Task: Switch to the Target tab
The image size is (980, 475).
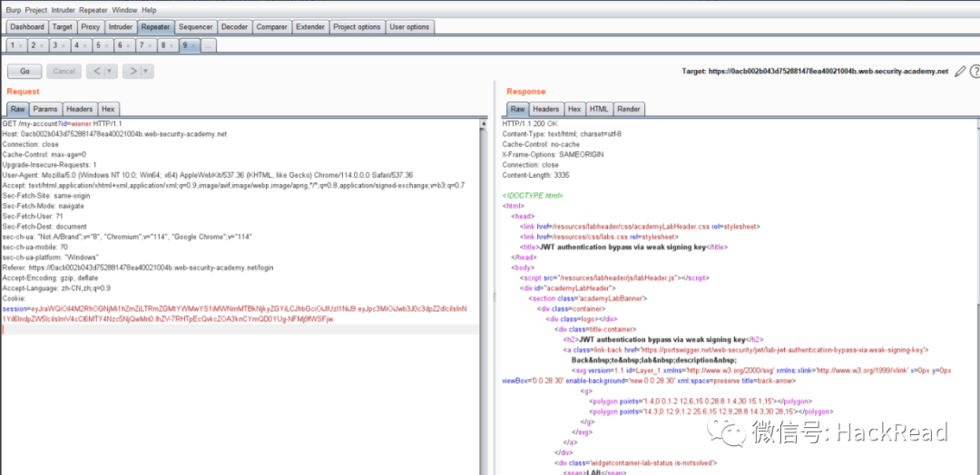Action: [63, 27]
